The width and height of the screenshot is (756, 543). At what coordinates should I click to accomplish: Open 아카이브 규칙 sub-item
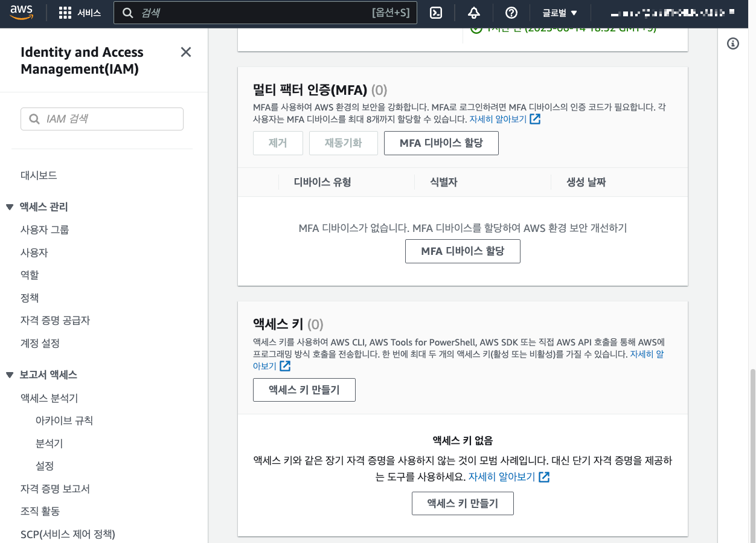64,420
